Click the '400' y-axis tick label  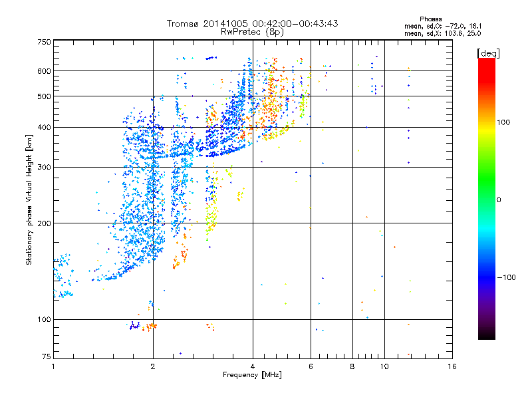(45, 128)
